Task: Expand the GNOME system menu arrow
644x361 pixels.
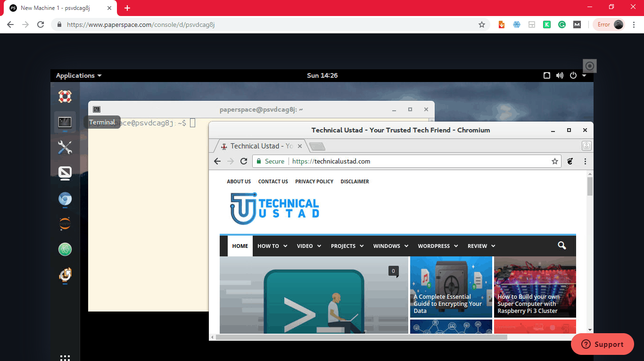Action: click(x=584, y=75)
